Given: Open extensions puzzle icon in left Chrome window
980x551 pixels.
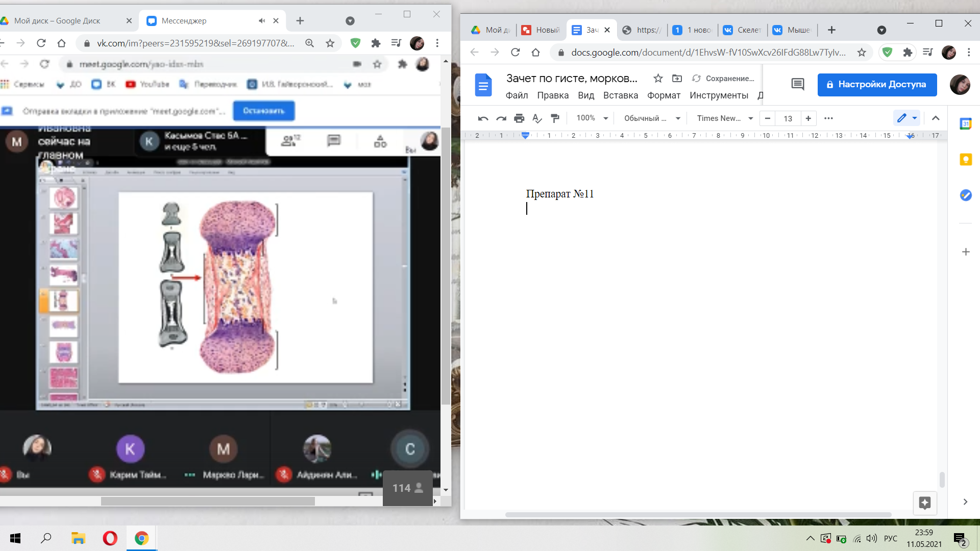Looking at the screenshot, I should coord(376,43).
